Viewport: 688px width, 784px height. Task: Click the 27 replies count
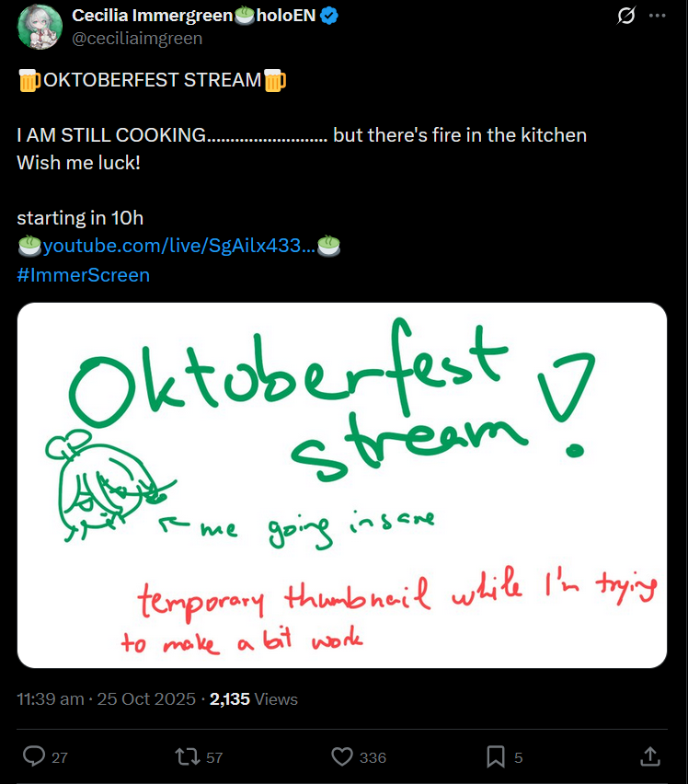tap(60, 757)
